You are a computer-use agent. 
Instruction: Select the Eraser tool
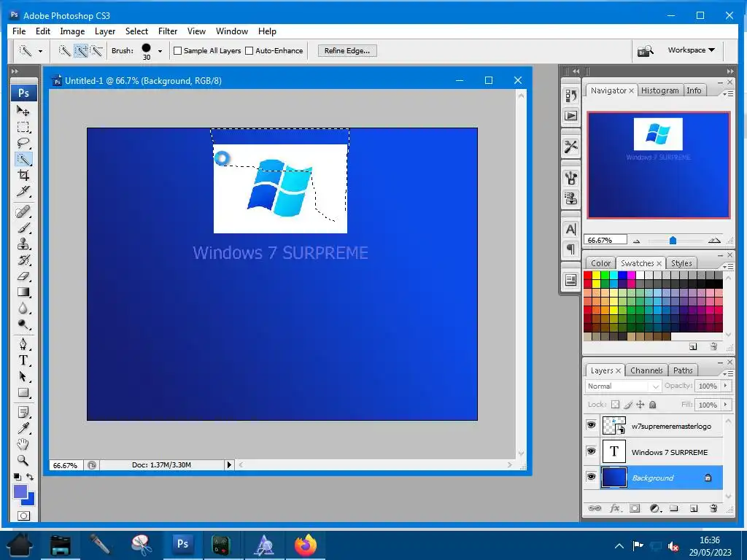tap(23, 276)
